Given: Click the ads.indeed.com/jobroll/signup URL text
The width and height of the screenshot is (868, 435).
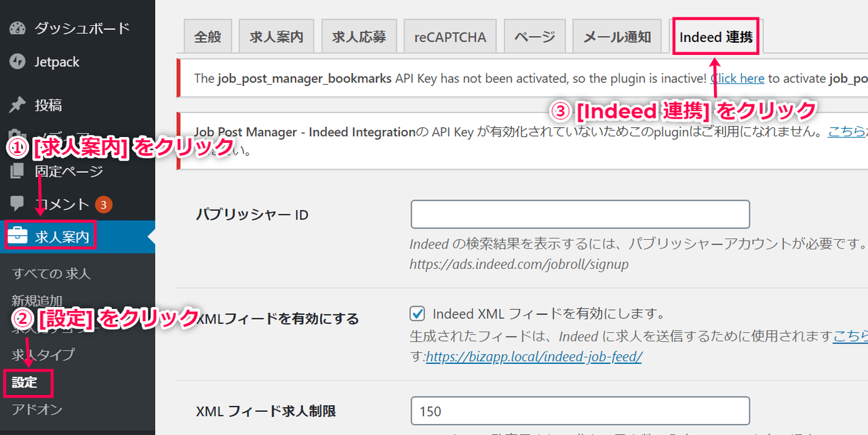Looking at the screenshot, I should [519, 264].
